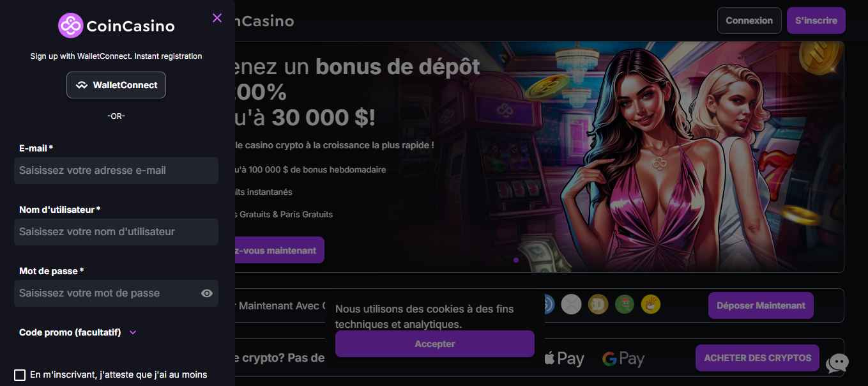Click the ACHETER DES CRYPTOS button
Viewport: 868px width, 386px height.
[x=758, y=358]
